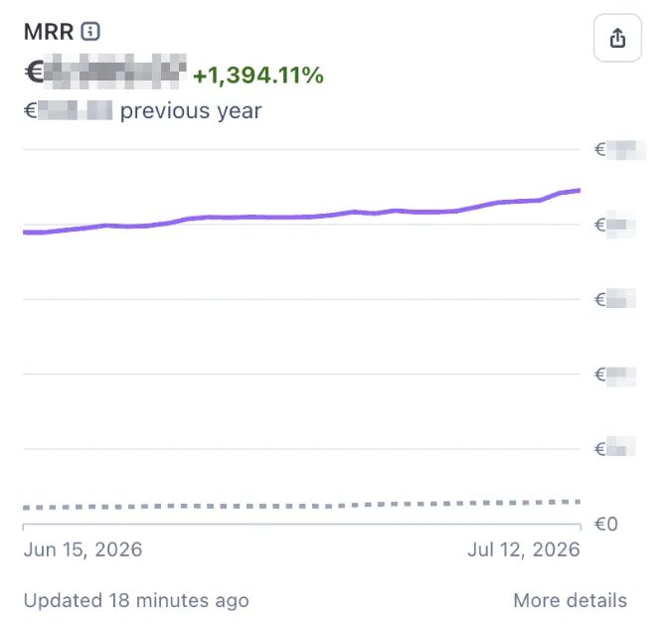
Task: Open the More details link
Action: tap(570, 600)
